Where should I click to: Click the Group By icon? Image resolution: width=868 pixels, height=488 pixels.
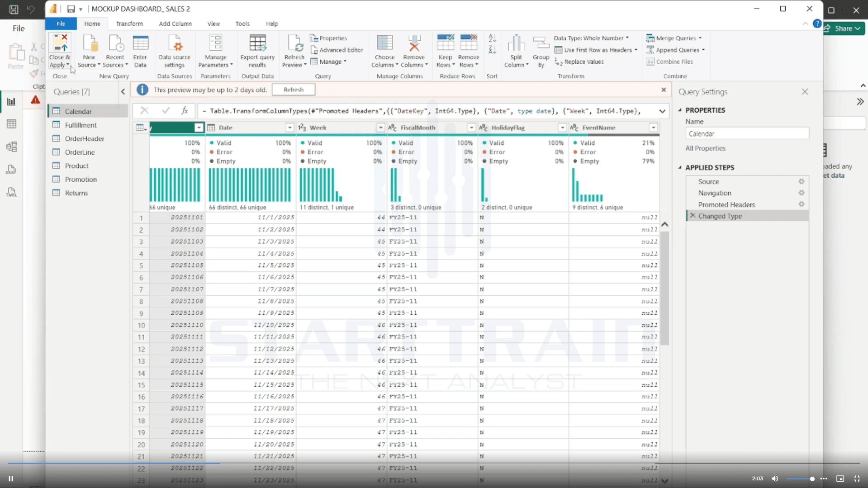coord(541,43)
